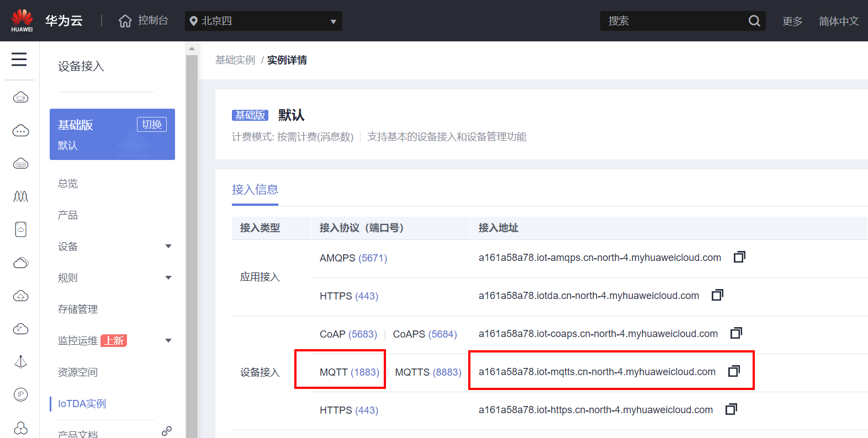Viewport: 868px width, 438px height.
Task: Open 产品 in the left menu
Action: [68, 215]
